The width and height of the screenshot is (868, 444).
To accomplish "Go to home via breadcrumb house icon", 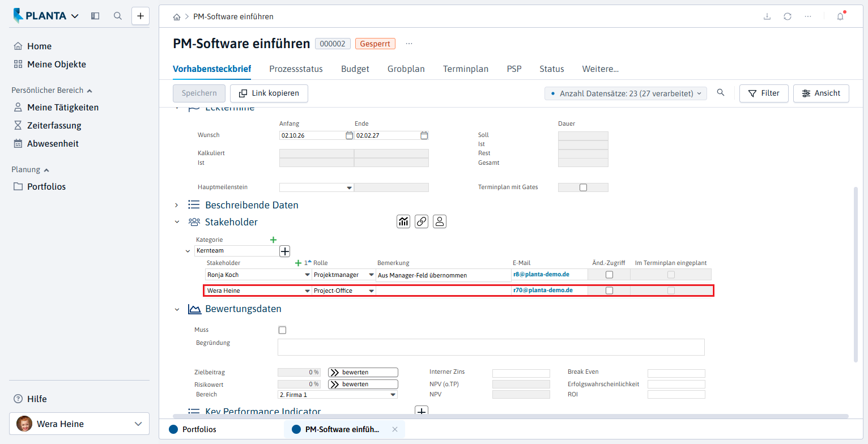I will 177,16.
